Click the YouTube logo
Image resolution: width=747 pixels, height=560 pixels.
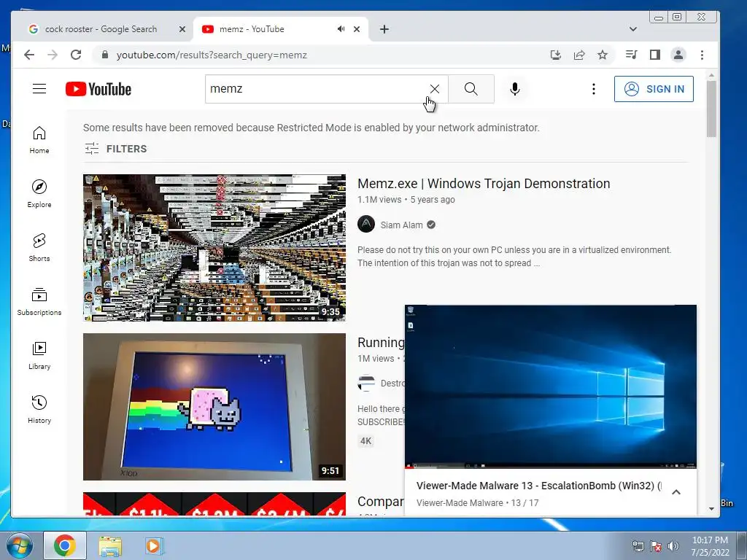tap(98, 89)
